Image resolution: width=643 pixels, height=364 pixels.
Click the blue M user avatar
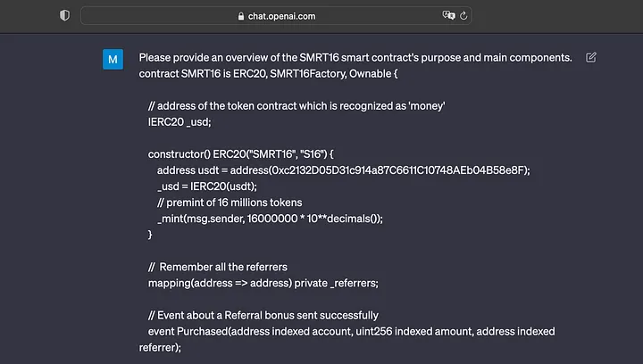point(113,60)
